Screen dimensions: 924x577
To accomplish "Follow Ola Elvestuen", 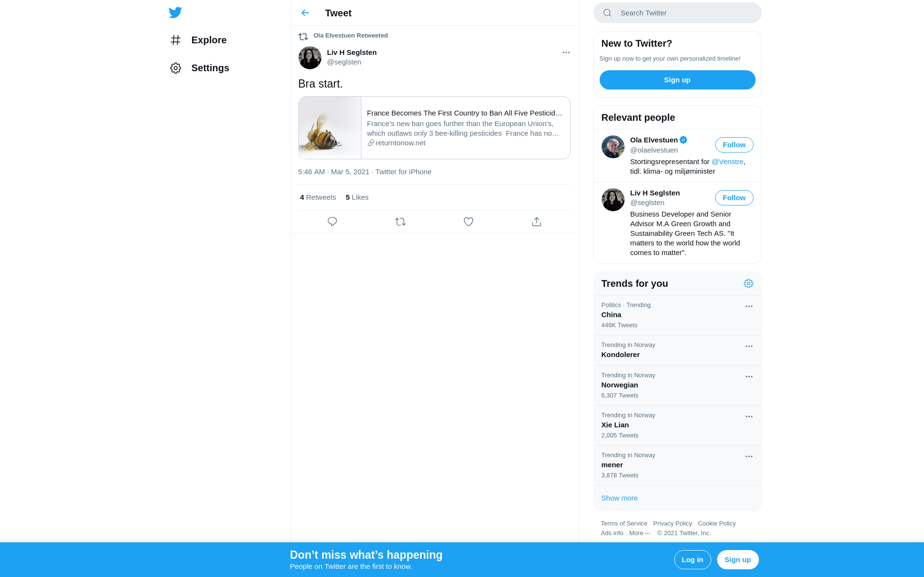I will (734, 145).
